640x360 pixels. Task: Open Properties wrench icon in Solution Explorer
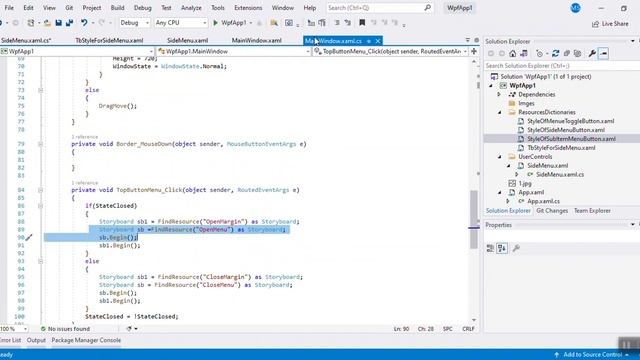pos(592,53)
